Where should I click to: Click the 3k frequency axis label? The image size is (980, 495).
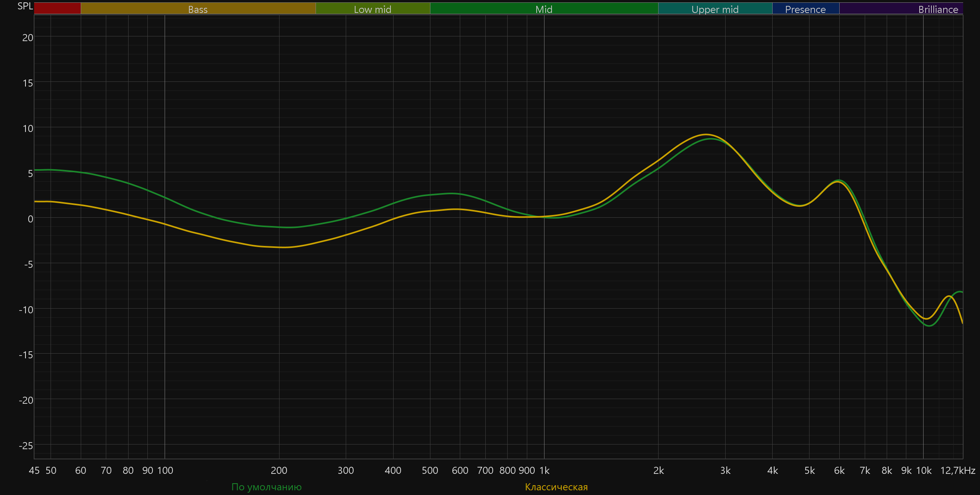[x=725, y=470]
